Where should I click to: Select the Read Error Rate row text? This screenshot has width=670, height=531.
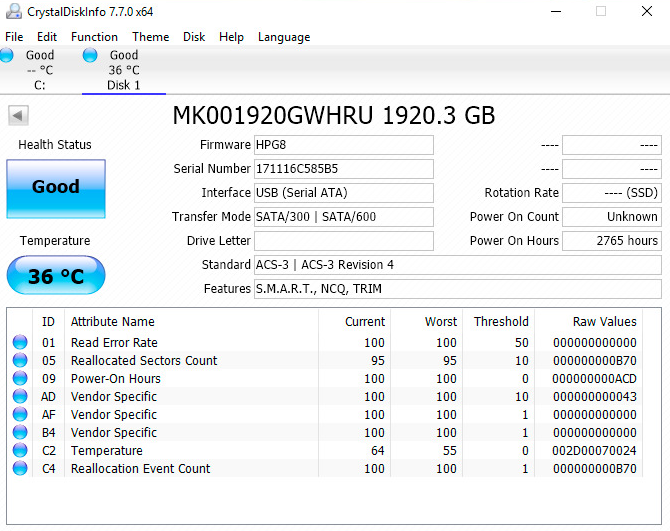tap(114, 343)
